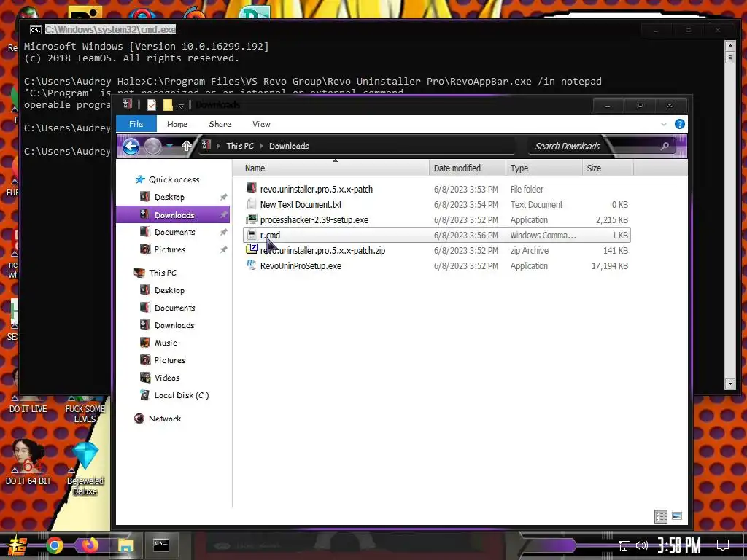This screenshot has width=747, height=560.
Task: Sort files by Type column header
Action: point(544,168)
